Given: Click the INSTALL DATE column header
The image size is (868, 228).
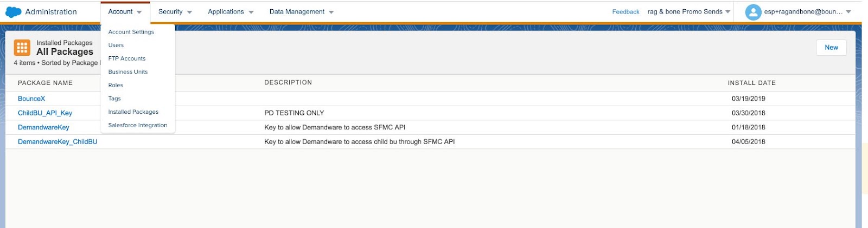Looking at the screenshot, I should [x=751, y=83].
